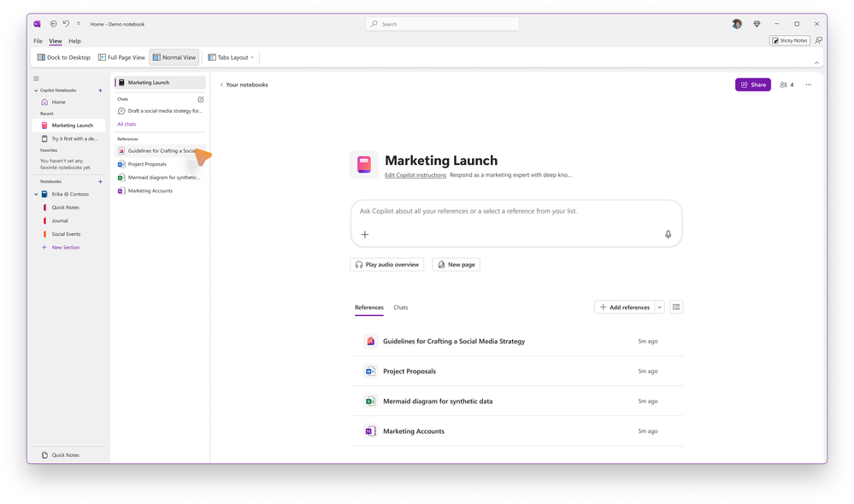
Task: Collapse the ribbon with the chevron
Action: point(816,63)
